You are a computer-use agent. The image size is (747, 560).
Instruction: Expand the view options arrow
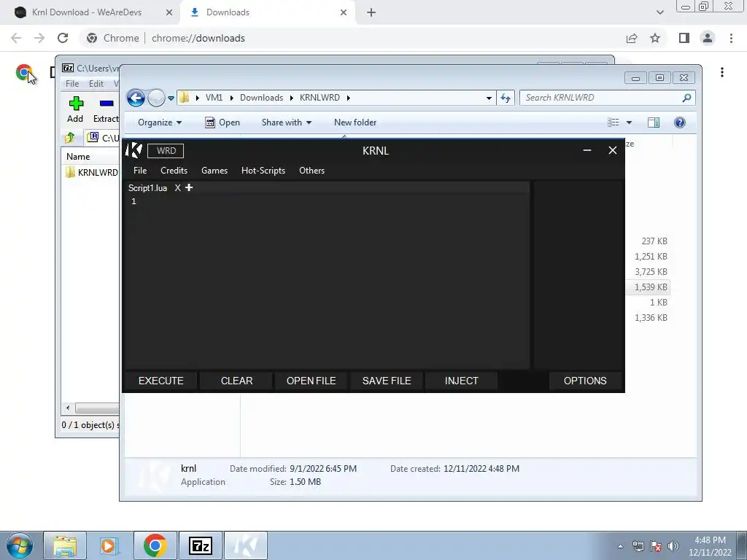[x=629, y=122]
